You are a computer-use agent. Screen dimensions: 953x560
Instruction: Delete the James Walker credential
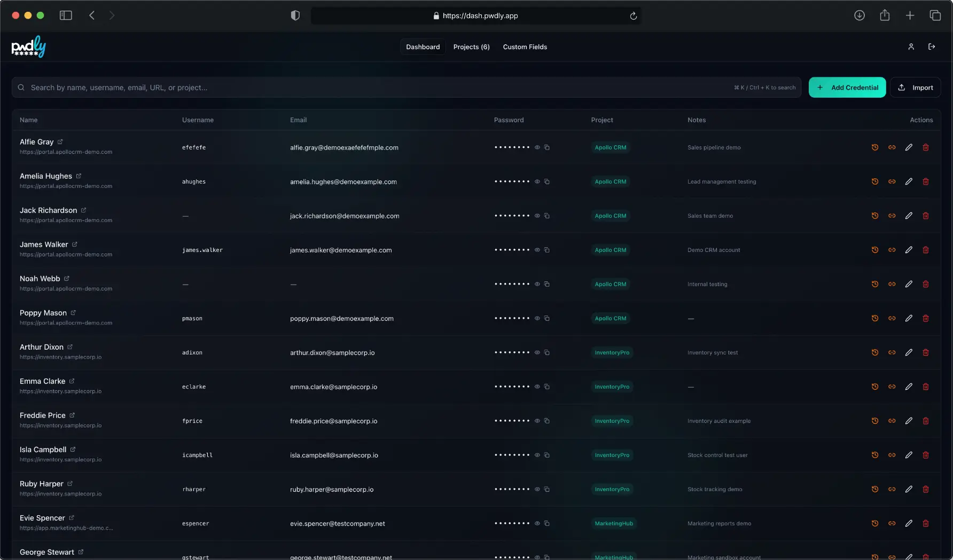926,250
